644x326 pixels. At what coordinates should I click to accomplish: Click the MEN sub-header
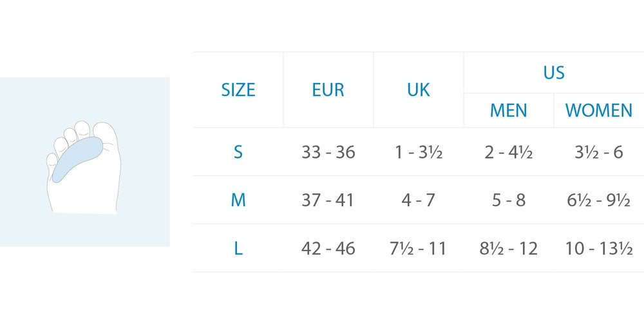click(x=509, y=110)
